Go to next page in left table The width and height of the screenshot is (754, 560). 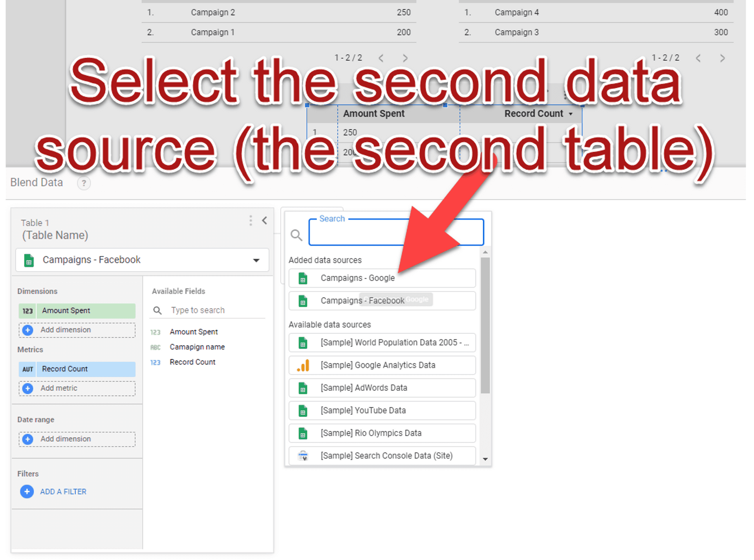(405, 58)
